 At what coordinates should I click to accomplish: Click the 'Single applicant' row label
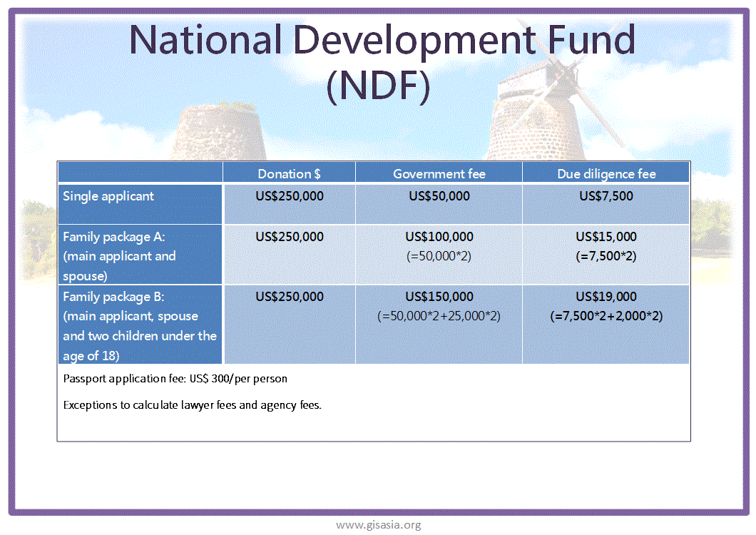click(x=108, y=196)
